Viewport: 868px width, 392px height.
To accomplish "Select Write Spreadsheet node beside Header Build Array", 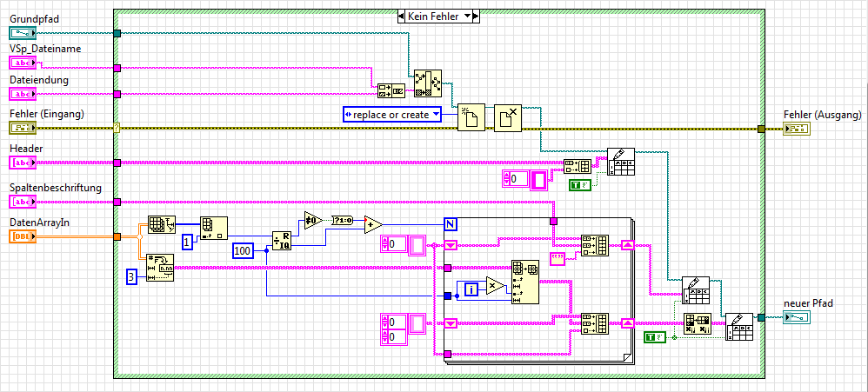I will click(620, 162).
